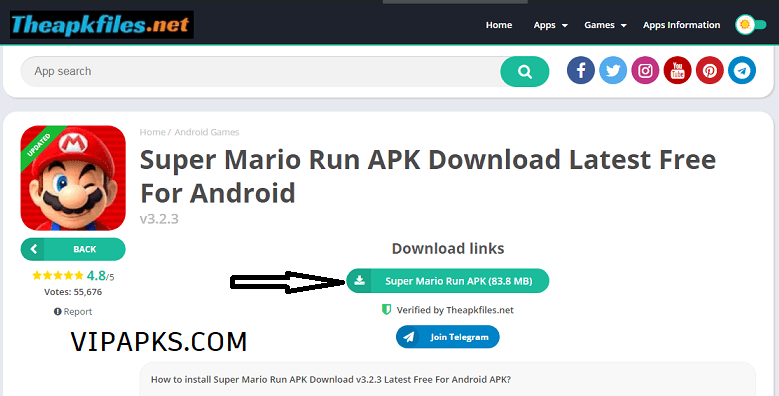
Task: Click the five-star rating stars
Action: (58, 275)
